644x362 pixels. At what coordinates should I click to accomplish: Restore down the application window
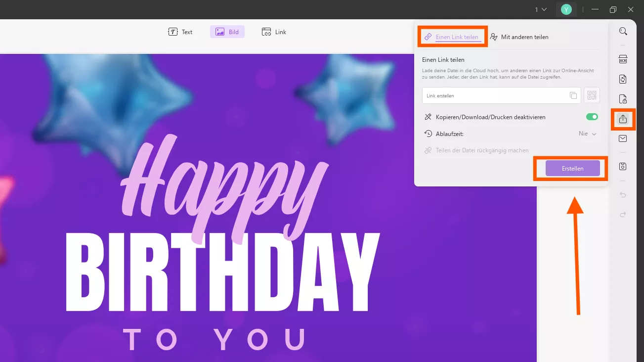pyautogui.click(x=613, y=9)
